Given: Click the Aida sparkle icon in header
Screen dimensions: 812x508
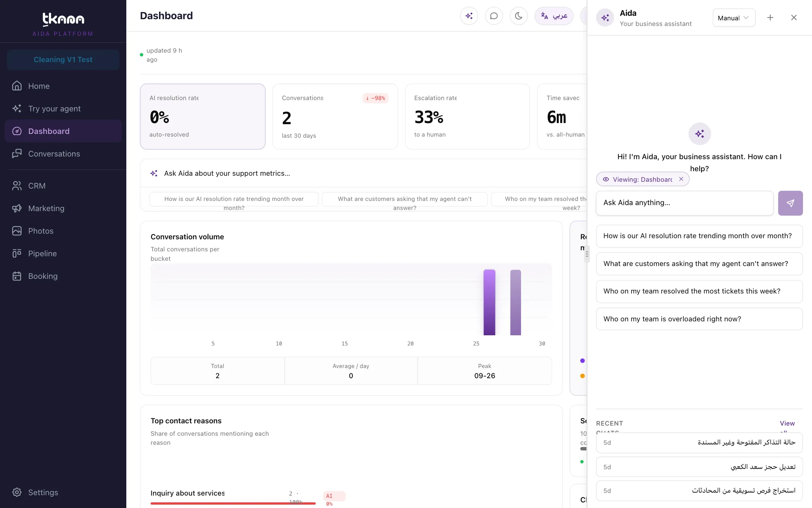Looking at the screenshot, I should click(469, 16).
